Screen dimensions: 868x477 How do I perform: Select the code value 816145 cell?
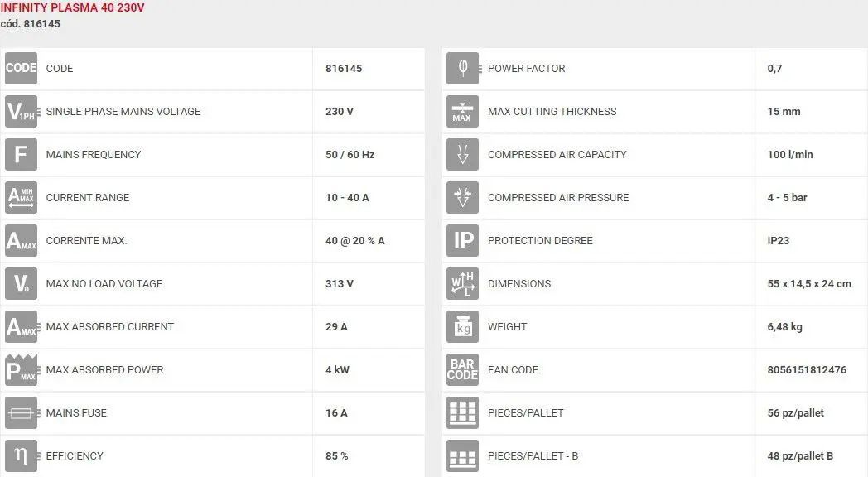[x=368, y=68]
